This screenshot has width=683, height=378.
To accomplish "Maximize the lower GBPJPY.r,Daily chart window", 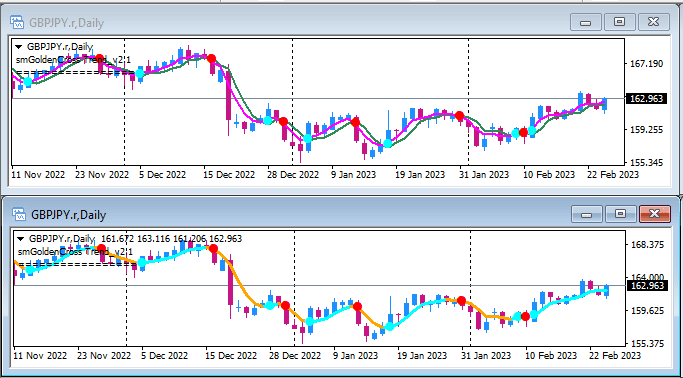I will point(621,214).
